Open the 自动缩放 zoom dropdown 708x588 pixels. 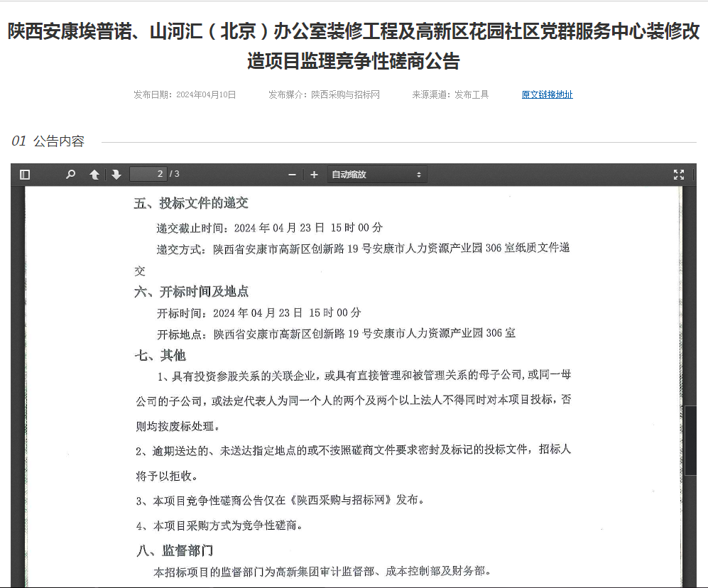376,174
